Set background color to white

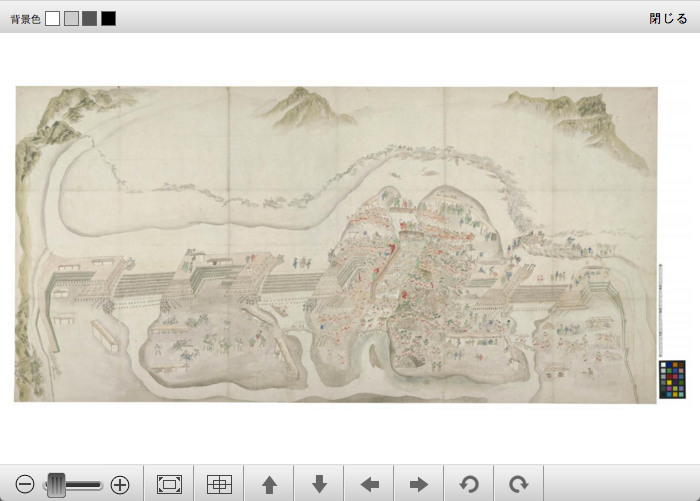pos(53,19)
